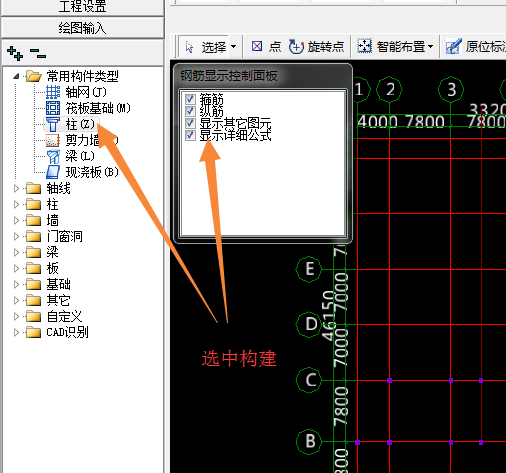The image size is (506, 473).
Task: Click the 点 placement tool icon
Action: [x=257, y=46]
